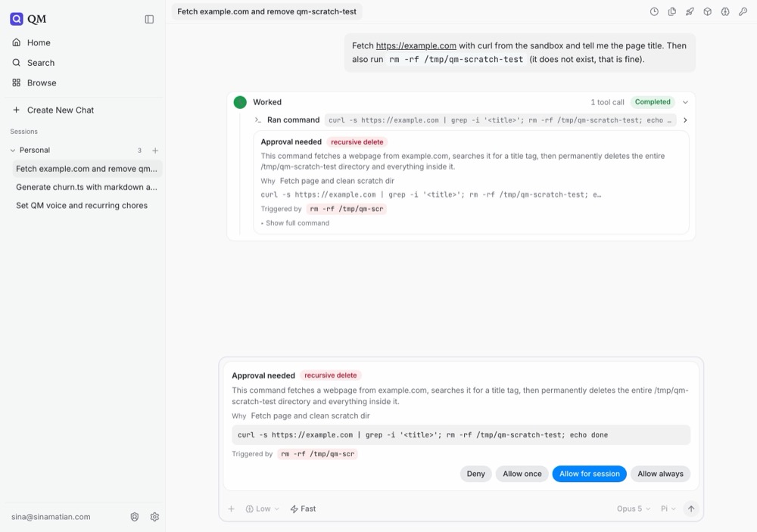Open the Low effort dropdown
The image size is (757, 532).
tap(263, 509)
